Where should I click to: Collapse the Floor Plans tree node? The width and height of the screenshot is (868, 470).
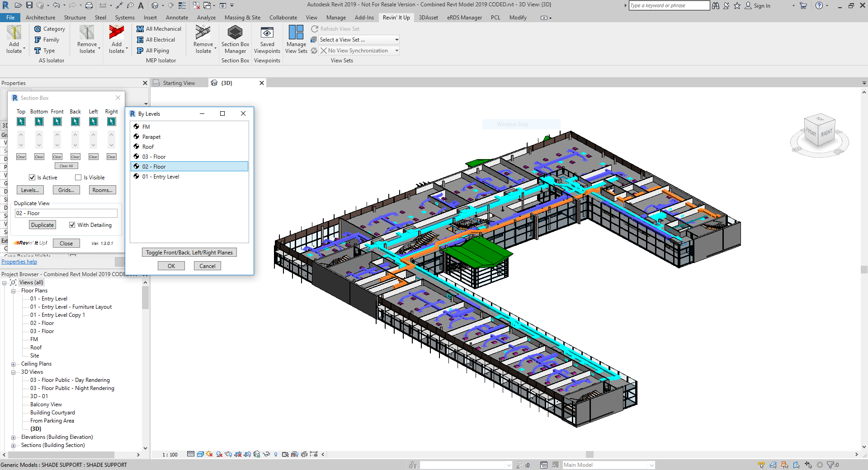(x=13, y=291)
